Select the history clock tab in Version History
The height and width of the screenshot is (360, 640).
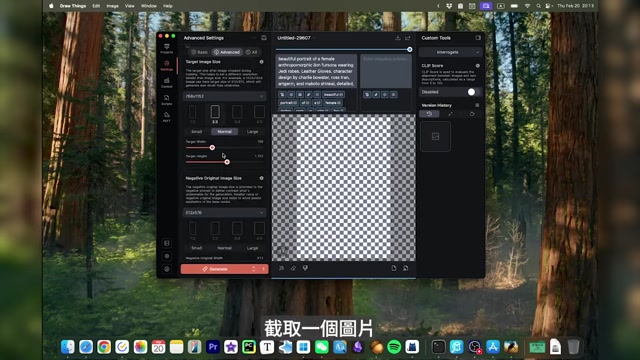click(429, 114)
